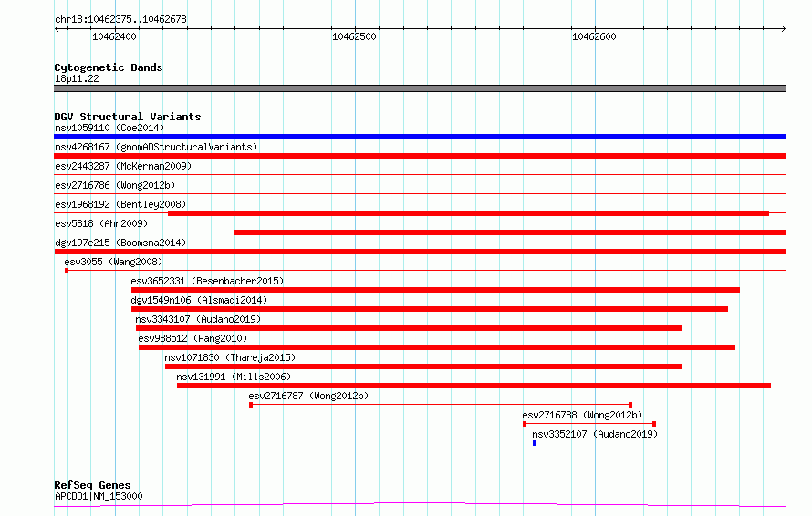The height and width of the screenshot is (516, 812).
Task: Click the esv2716787 (Wong2012b) label
Action: [308, 396]
